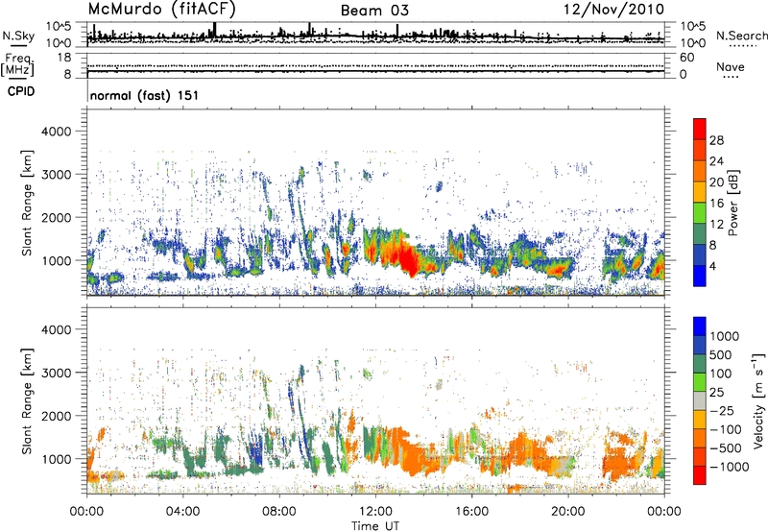Click the Time UT axis title
This screenshot has height=532, width=768.
375,526
